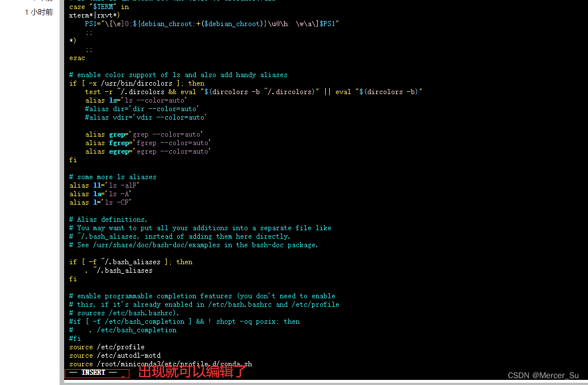Click the 'case "$TERM" in' line
The height and width of the screenshot is (385, 588).
pos(99,7)
